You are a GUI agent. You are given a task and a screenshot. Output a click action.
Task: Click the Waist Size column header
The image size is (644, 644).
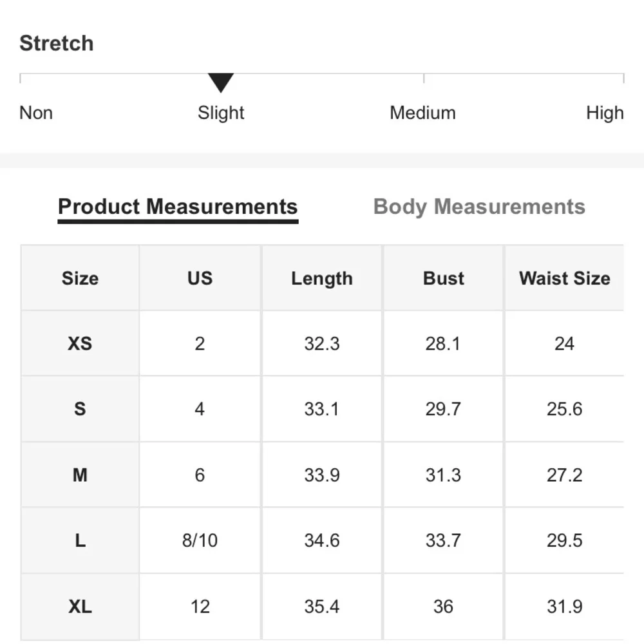pos(564,278)
